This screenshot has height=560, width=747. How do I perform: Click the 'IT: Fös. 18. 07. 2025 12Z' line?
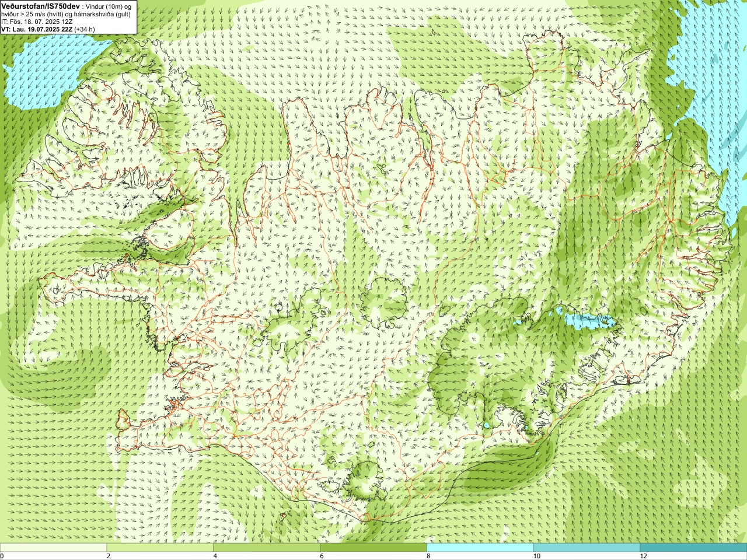(37, 22)
